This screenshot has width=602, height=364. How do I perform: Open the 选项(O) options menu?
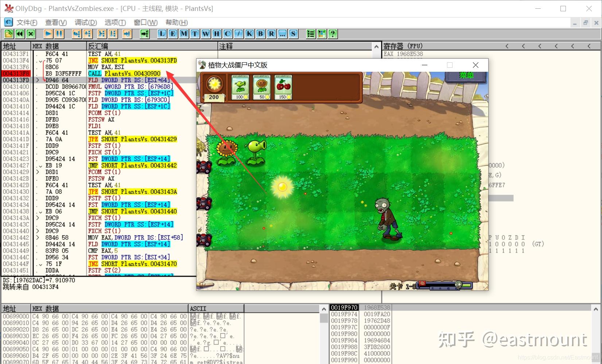click(114, 22)
